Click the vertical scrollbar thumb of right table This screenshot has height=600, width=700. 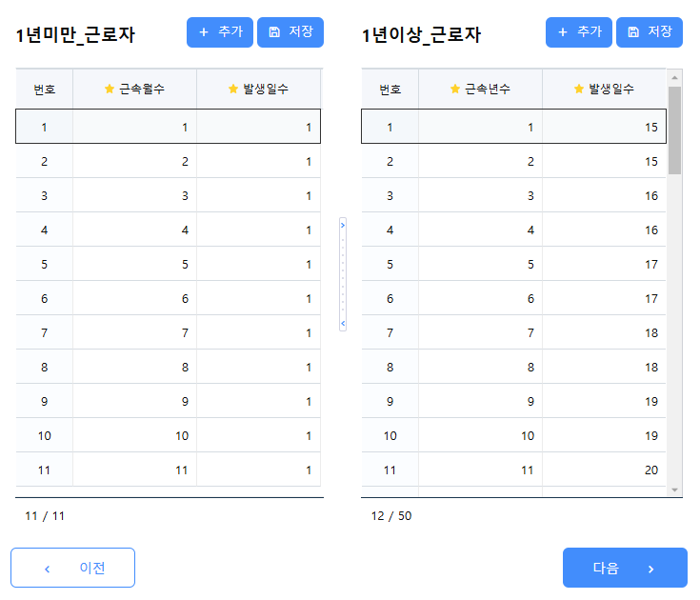tap(675, 130)
